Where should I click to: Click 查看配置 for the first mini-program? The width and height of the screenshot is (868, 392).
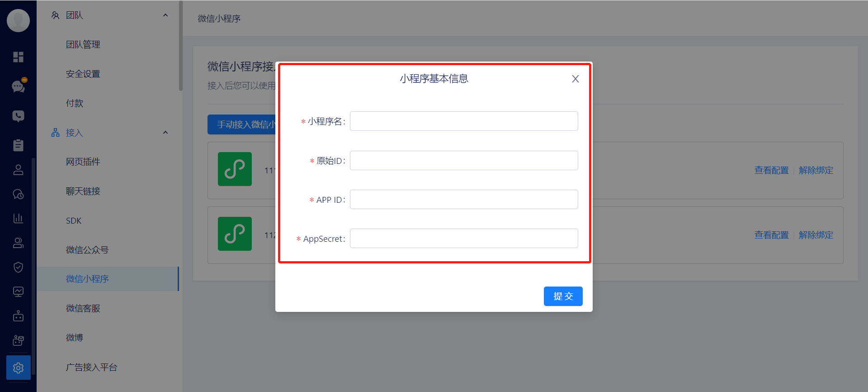[x=771, y=171]
